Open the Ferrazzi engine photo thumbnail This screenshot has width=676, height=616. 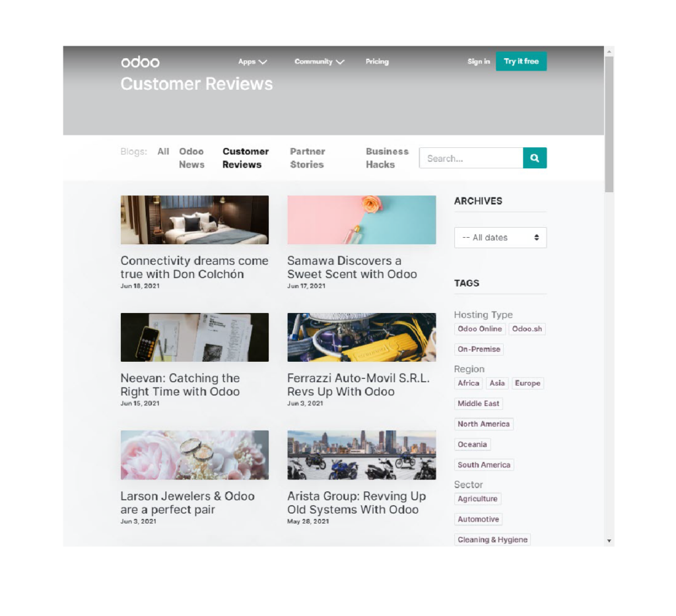tap(361, 337)
